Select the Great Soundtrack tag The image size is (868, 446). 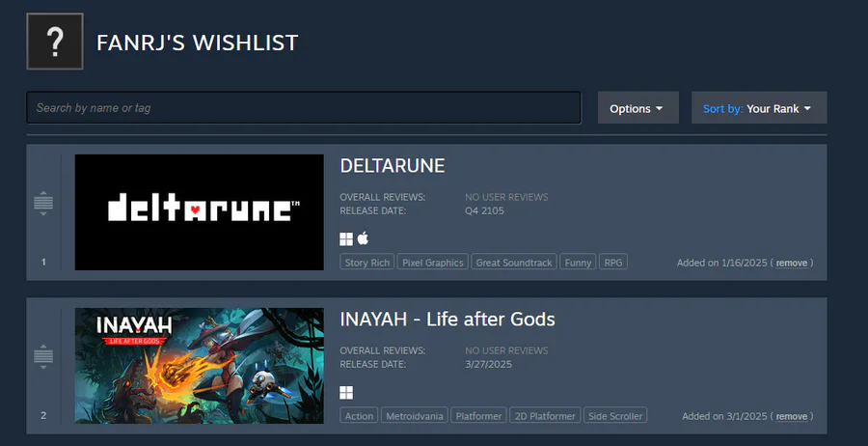point(514,262)
